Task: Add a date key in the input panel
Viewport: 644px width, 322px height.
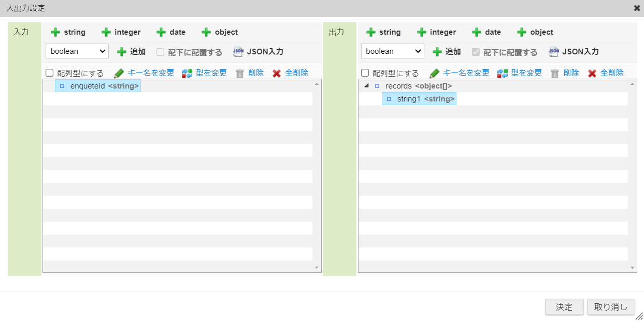Action: [171, 32]
